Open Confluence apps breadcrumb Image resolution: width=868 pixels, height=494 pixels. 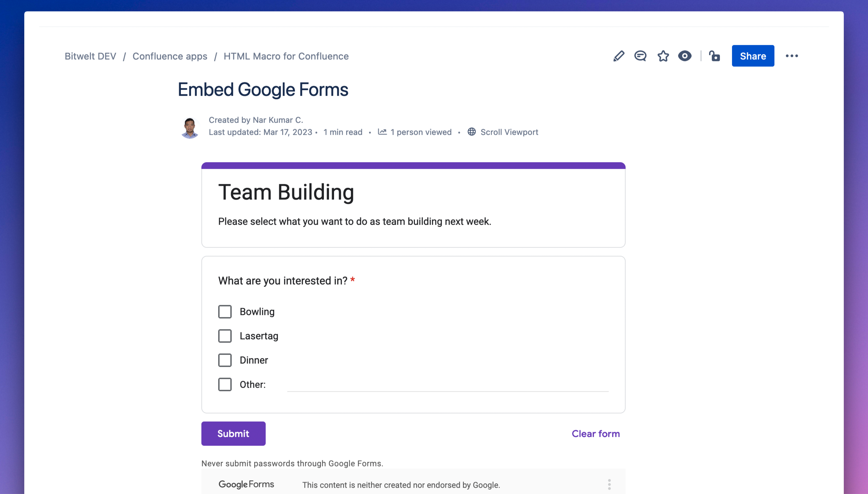click(x=170, y=56)
